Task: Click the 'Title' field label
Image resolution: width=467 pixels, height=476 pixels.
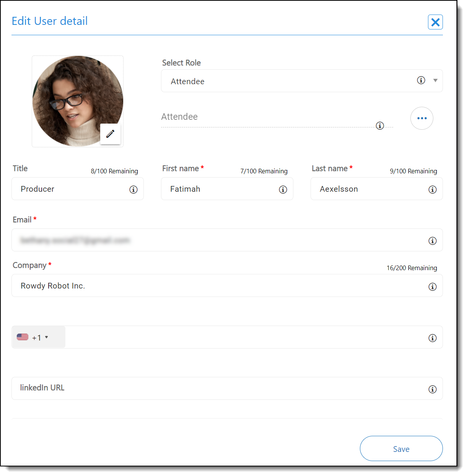Action: (x=20, y=168)
